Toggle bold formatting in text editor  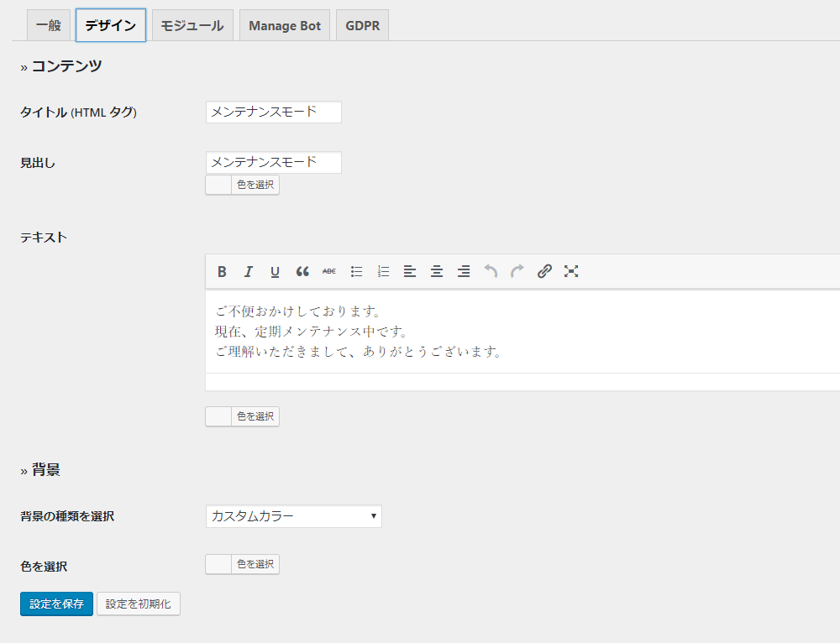(222, 271)
